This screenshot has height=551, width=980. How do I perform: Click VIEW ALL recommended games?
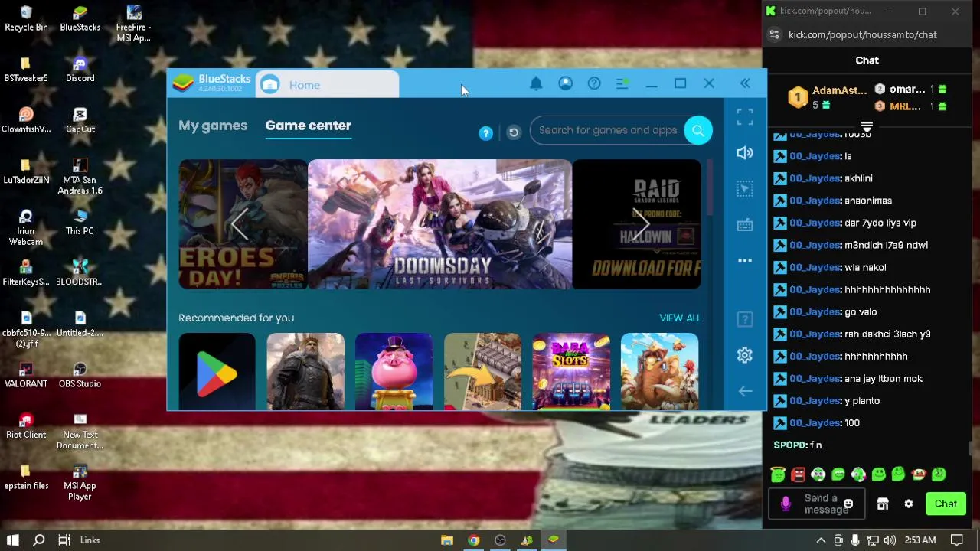click(x=680, y=318)
